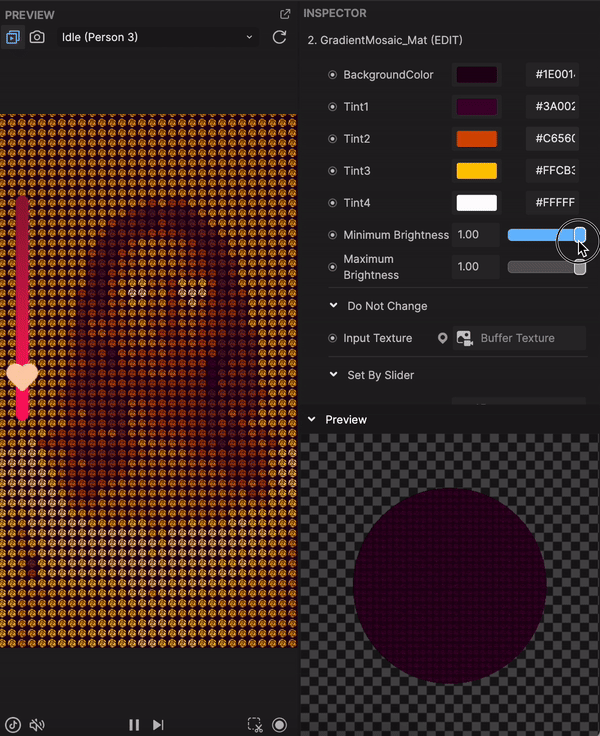The image size is (600, 736).
Task: Click the Minimum Brightness slider handle
Action: point(580,235)
